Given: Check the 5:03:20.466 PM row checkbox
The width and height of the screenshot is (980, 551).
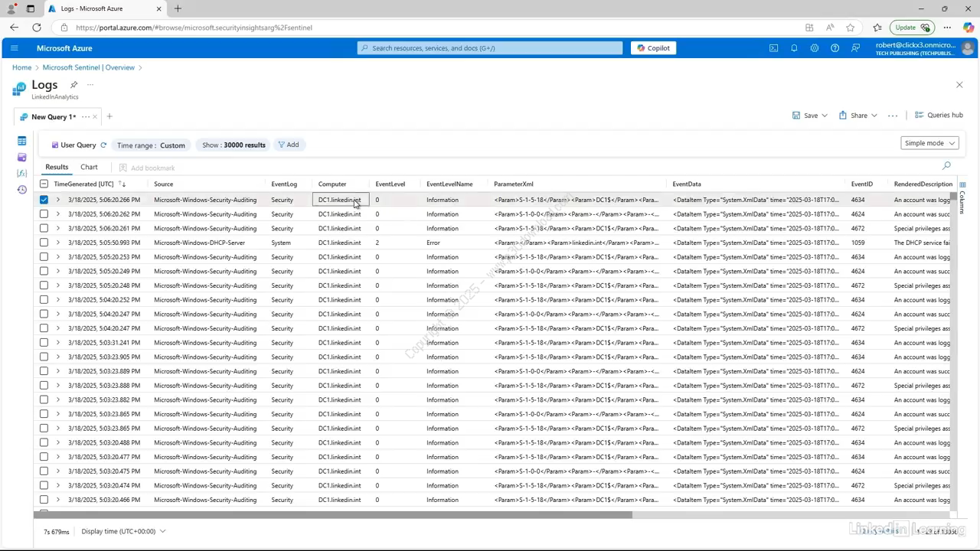Looking at the screenshot, I should click(44, 500).
